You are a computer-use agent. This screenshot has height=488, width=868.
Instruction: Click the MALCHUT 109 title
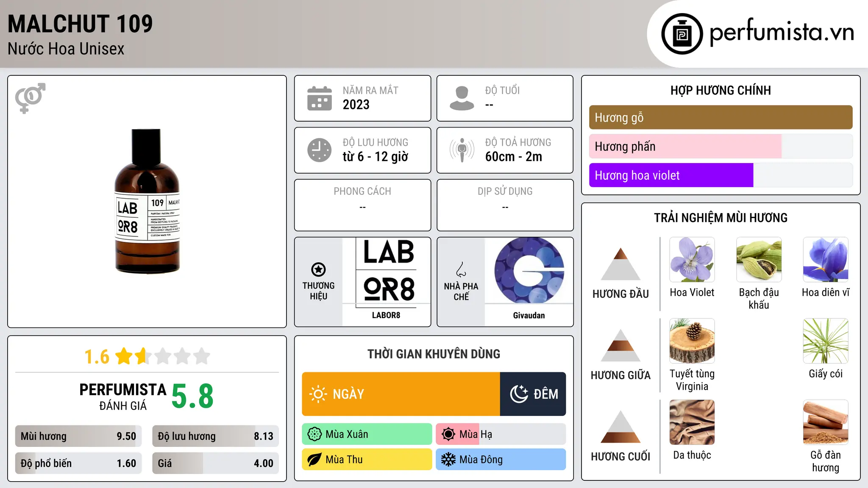pos(80,24)
